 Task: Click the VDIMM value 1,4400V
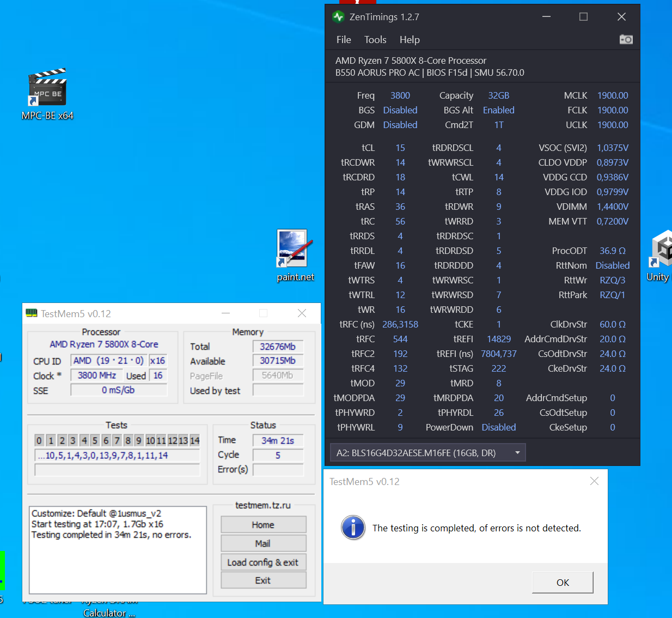point(613,207)
